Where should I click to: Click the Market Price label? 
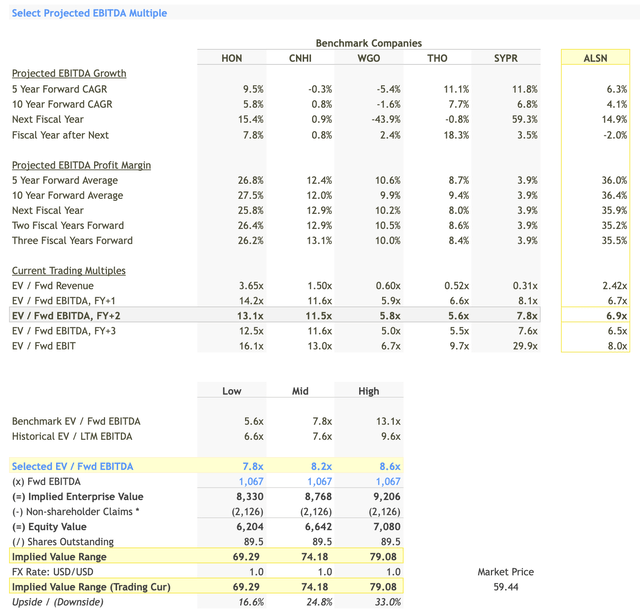click(x=506, y=572)
